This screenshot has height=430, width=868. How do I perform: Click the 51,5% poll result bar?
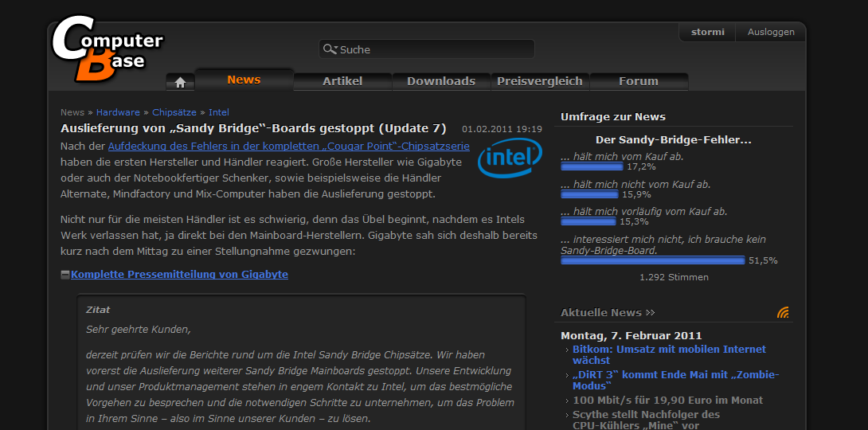tap(653, 260)
